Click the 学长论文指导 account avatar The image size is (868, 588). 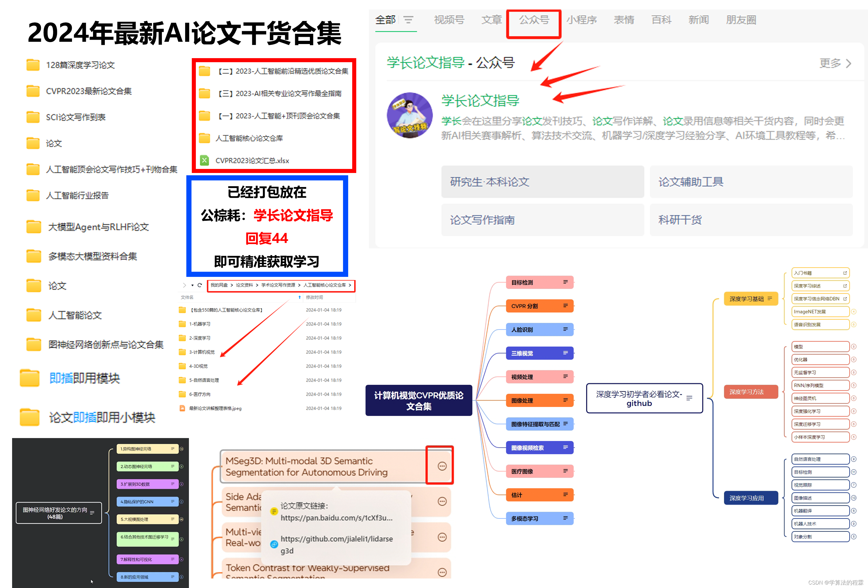pos(410,115)
